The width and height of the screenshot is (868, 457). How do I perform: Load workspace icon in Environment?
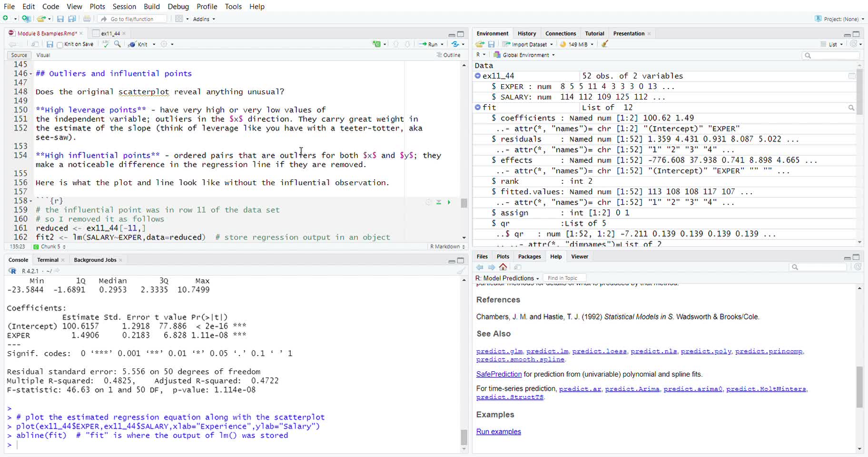(x=480, y=44)
